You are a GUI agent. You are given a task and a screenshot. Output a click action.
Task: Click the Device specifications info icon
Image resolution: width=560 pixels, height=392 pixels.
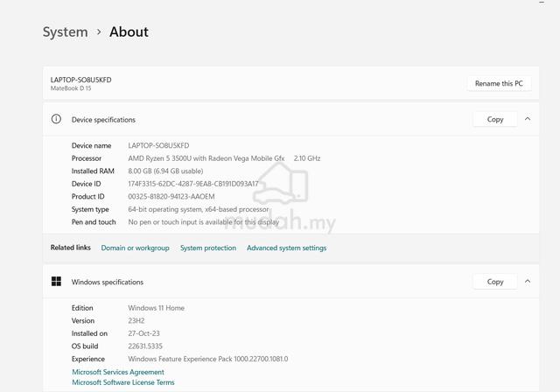[56, 119]
